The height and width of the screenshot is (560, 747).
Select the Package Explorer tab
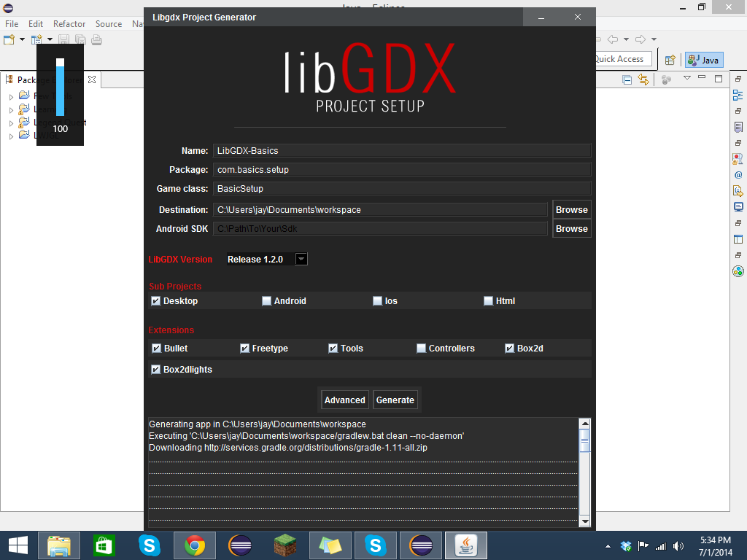[50, 79]
